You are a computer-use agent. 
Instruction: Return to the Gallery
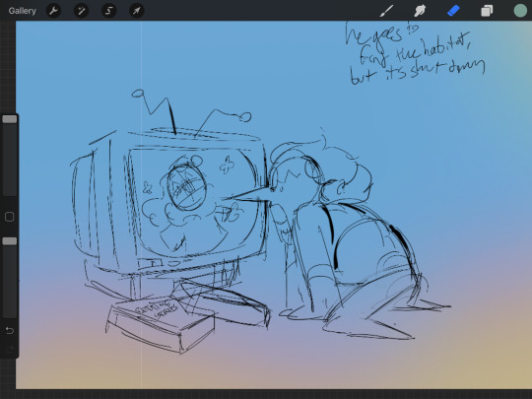(23, 11)
